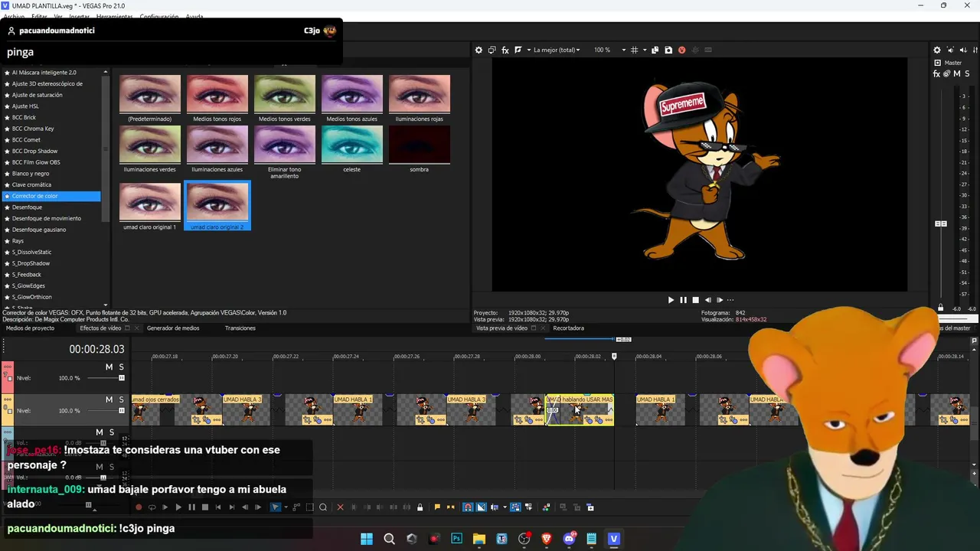This screenshot has width=980, height=551.
Task: Click timeline playhead marker
Action: [x=614, y=357]
